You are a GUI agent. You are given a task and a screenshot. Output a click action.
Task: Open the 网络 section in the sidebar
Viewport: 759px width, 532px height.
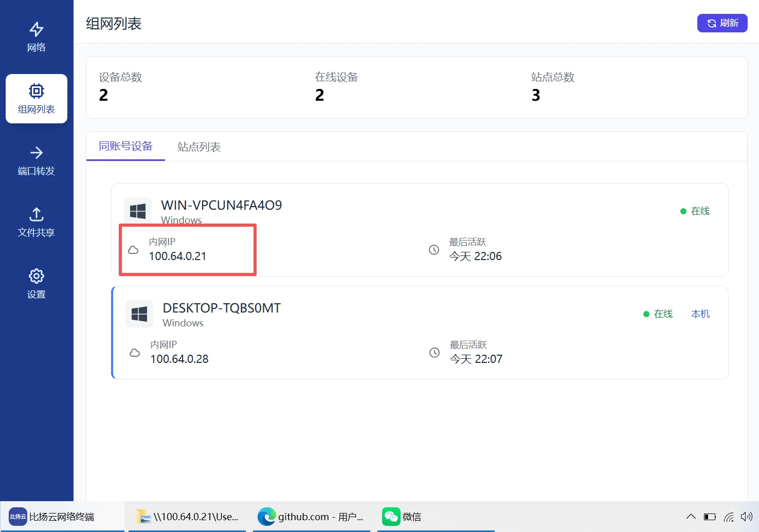click(36, 36)
